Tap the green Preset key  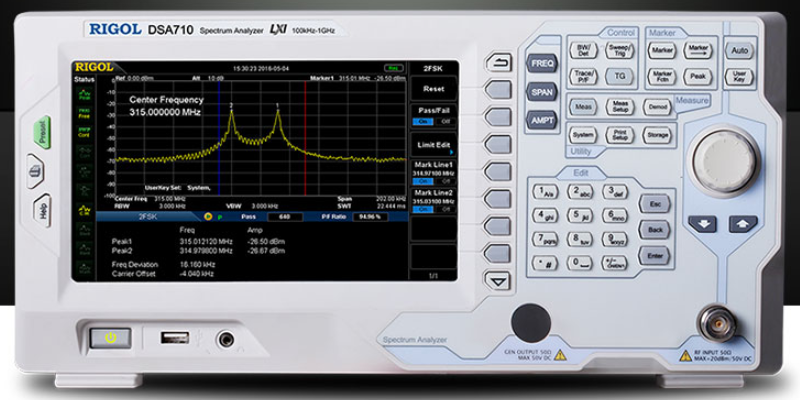click(42, 132)
